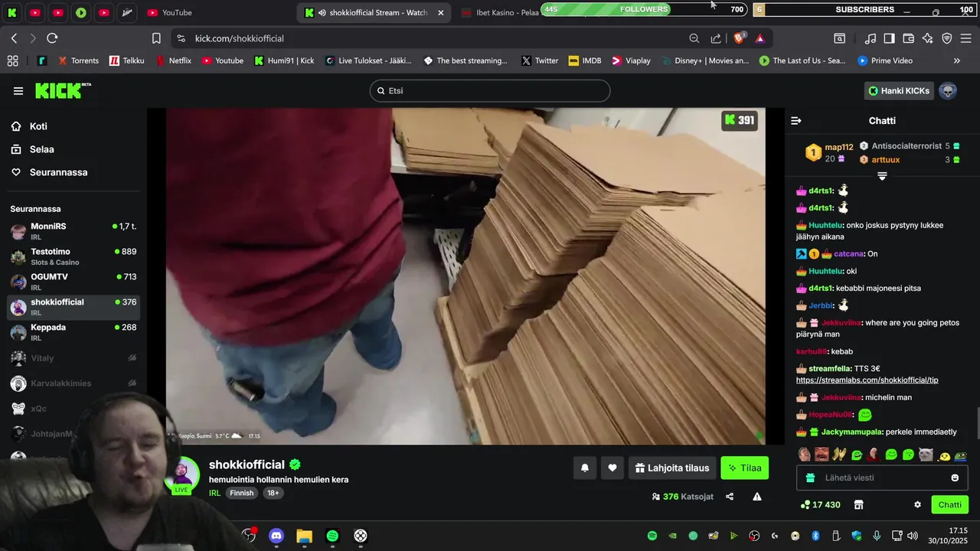Click the Lähetä viesti message field
This screenshot has width=980, height=551.
(x=882, y=478)
